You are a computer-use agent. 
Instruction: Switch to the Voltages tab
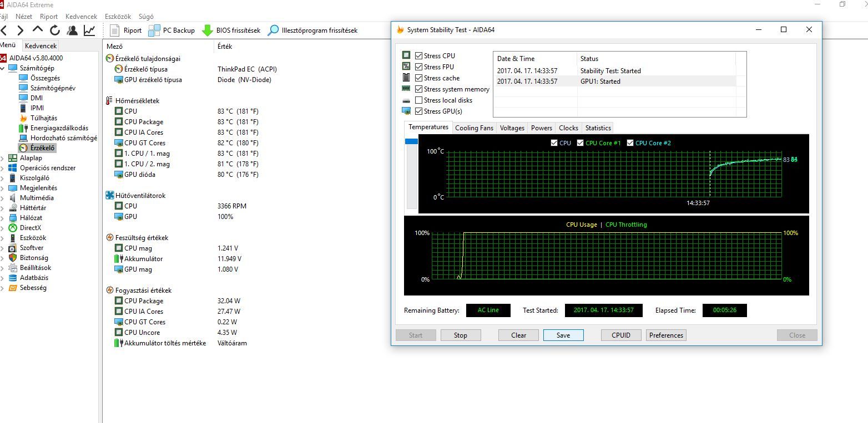(x=512, y=128)
